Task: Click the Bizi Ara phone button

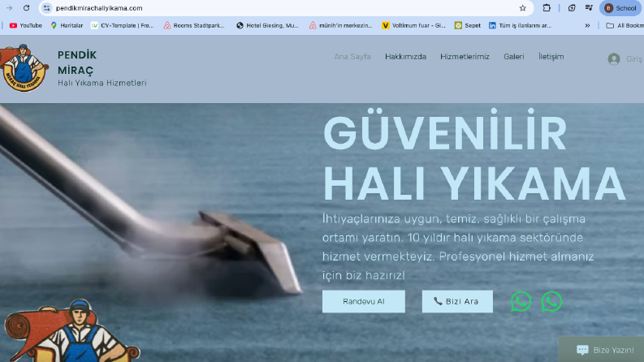Action: click(x=457, y=301)
